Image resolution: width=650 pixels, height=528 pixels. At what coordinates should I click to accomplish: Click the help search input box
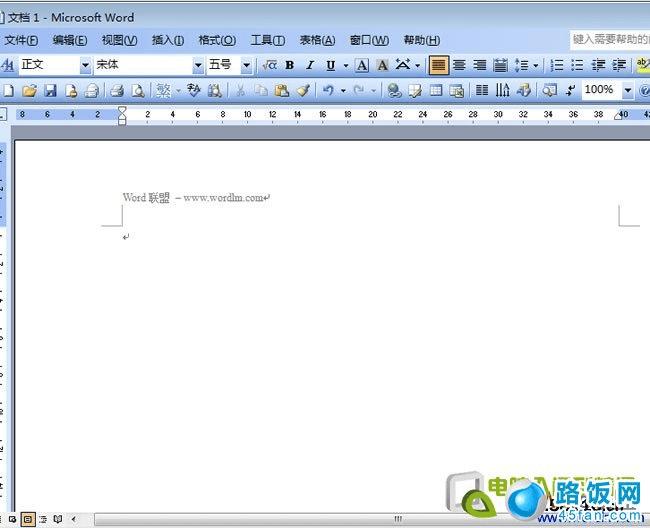(x=609, y=40)
